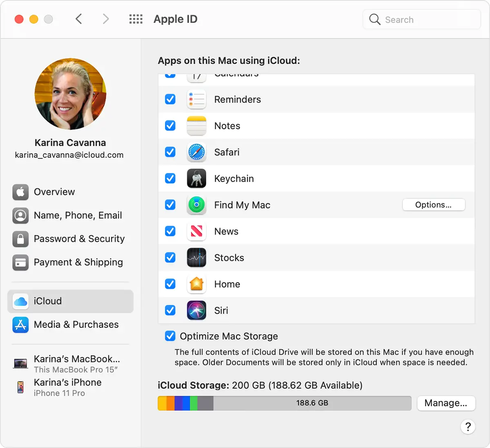The width and height of the screenshot is (490, 448).
Task: Open Find My Mac Options button
Action: tap(433, 205)
